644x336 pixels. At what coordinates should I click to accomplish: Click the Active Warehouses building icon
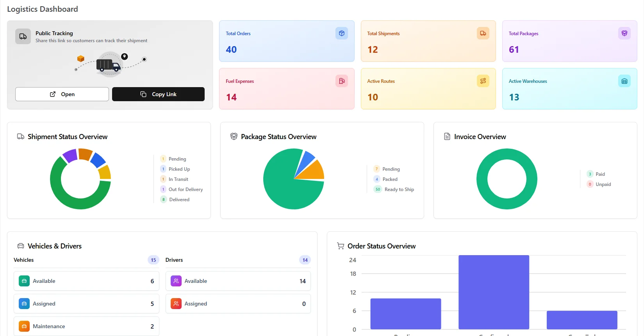click(x=624, y=81)
